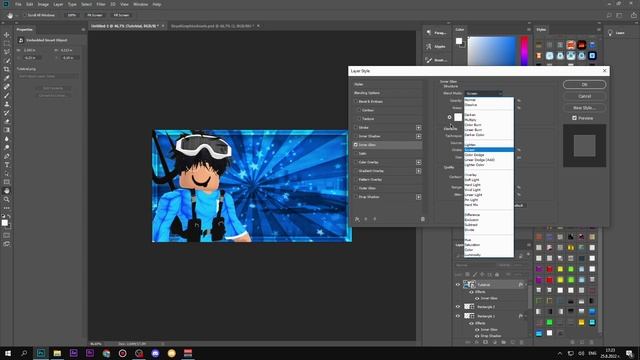
Task: Hide the Tutorial layer
Action: click(x=458, y=284)
